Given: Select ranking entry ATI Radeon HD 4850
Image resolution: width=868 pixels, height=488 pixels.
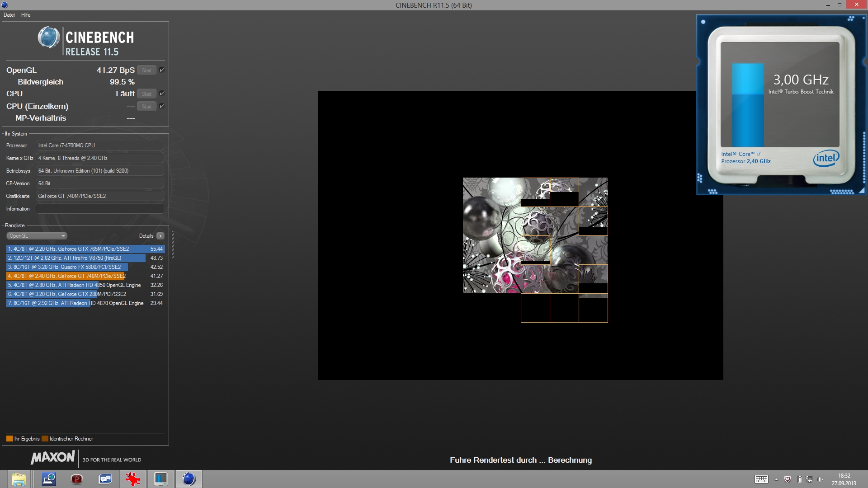Looking at the screenshot, I should click(x=85, y=285).
